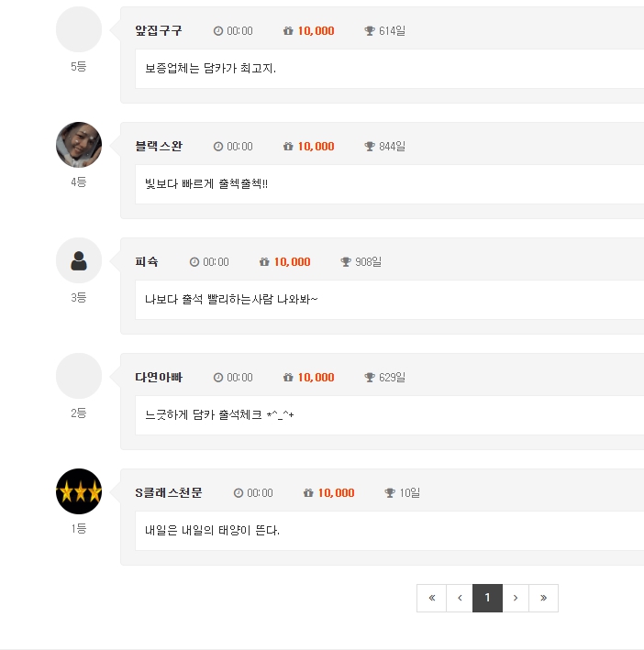This screenshot has height=650, width=644.
Task: Select page 1 in pagination
Action: (487, 598)
